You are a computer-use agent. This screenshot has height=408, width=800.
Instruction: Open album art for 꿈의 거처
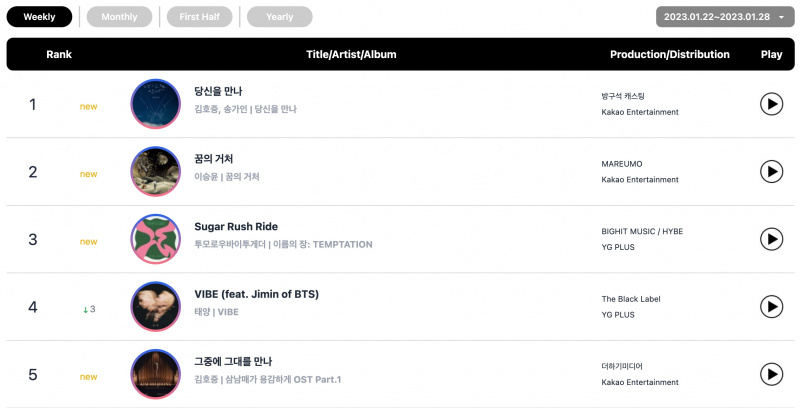(x=156, y=171)
